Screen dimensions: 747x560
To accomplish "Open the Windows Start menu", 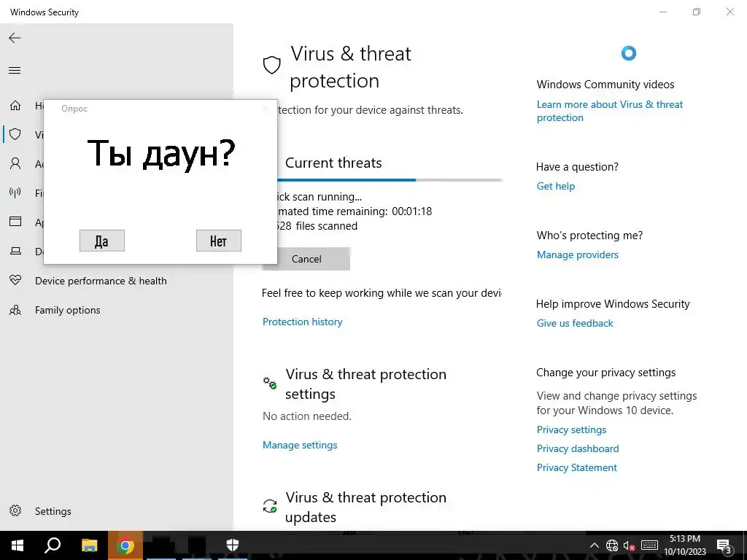I will [18, 545].
